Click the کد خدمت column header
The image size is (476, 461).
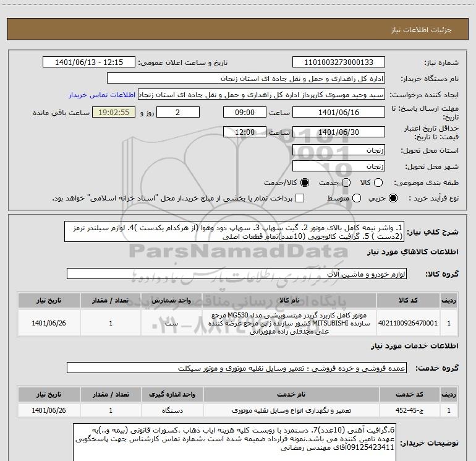point(409,394)
